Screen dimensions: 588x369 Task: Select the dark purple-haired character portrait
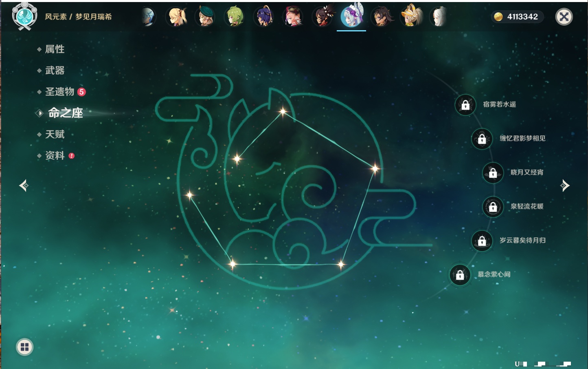pyautogui.click(x=264, y=17)
